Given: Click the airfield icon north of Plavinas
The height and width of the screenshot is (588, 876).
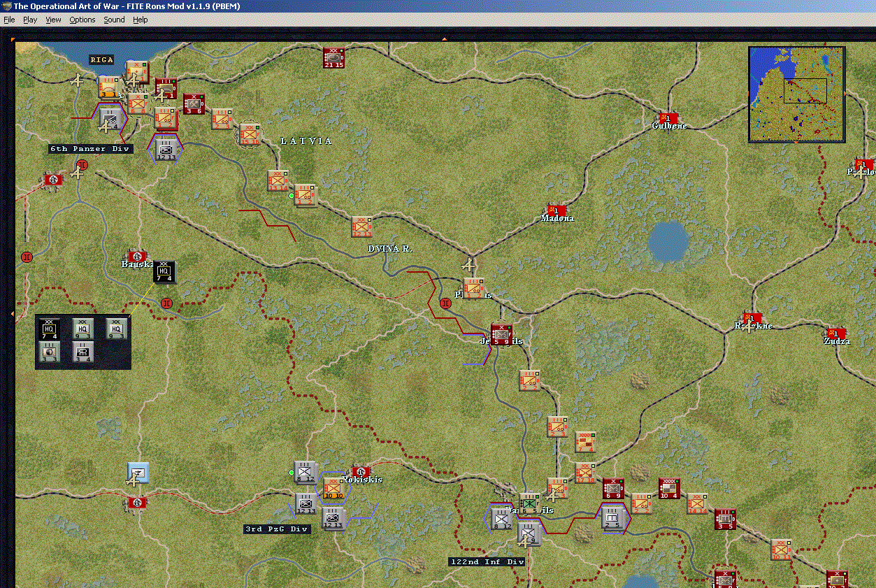Looking at the screenshot, I should pyautogui.click(x=469, y=266).
